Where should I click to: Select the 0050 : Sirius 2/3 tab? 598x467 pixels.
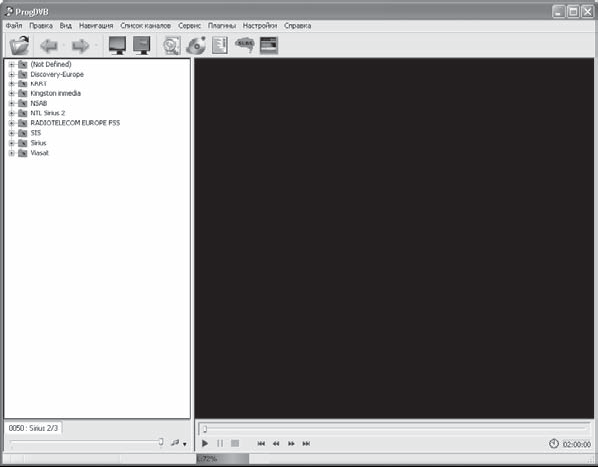(33, 428)
